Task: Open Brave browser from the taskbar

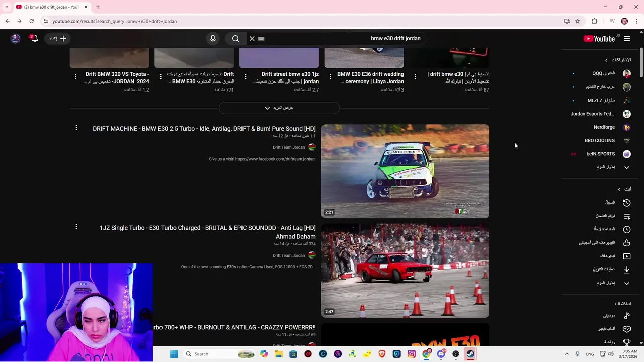Action: [382, 354]
